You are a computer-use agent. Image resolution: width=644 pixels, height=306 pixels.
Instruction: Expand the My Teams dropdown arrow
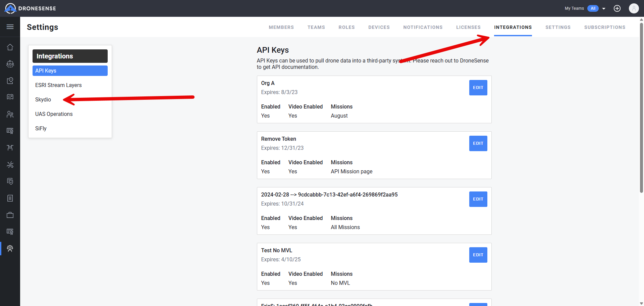(x=604, y=9)
